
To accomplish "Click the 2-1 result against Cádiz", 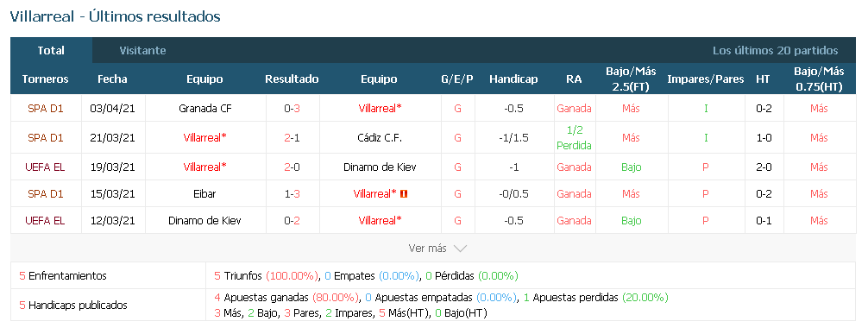I will click(x=292, y=137).
